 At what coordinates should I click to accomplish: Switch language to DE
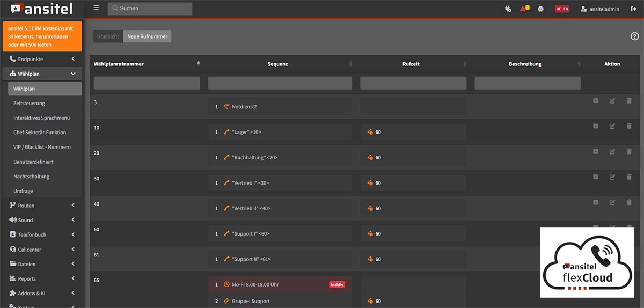(559, 9)
